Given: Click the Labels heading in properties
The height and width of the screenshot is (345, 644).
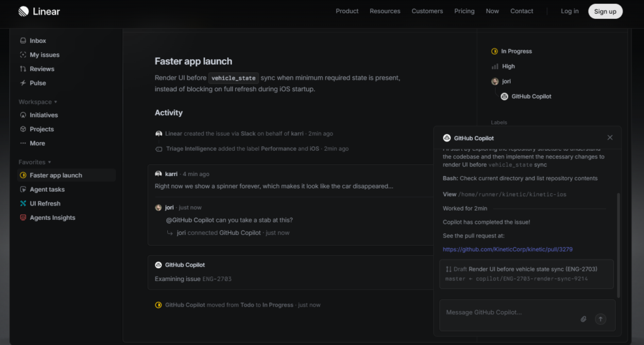Looking at the screenshot, I should [499, 123].
